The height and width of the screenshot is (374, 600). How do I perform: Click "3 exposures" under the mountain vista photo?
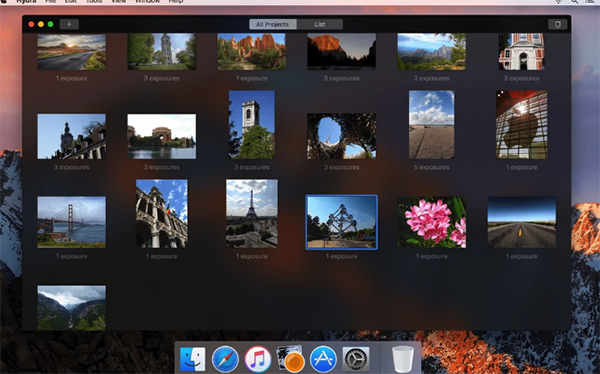431,78
